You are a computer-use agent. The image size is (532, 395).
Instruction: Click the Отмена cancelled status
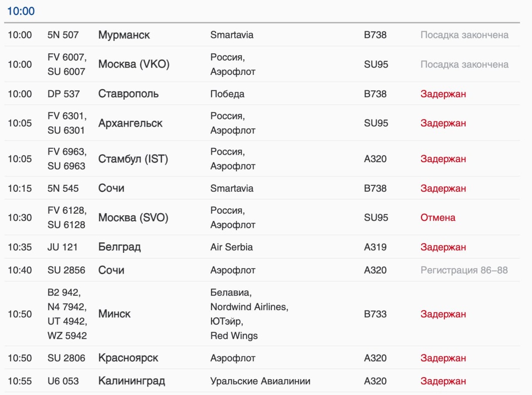click(438, 218)
